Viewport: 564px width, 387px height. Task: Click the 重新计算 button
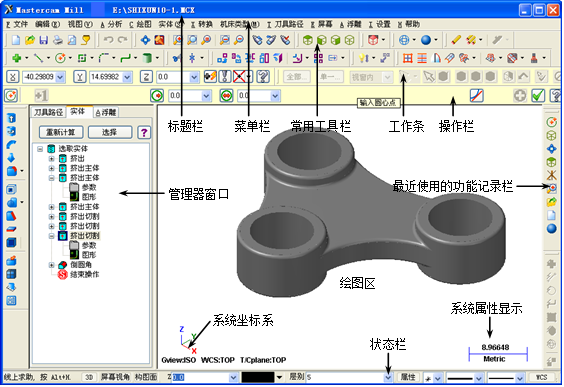pos(61,132)
